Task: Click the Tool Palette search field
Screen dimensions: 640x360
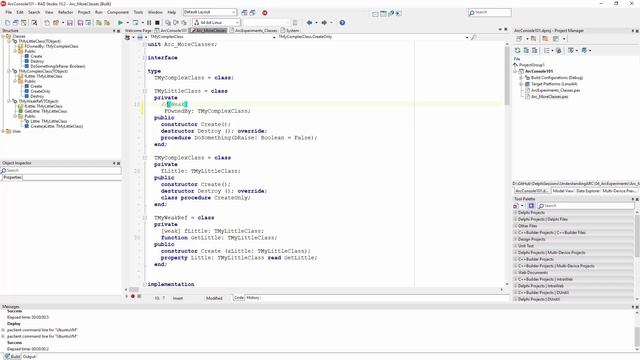Action: [585, 206]
